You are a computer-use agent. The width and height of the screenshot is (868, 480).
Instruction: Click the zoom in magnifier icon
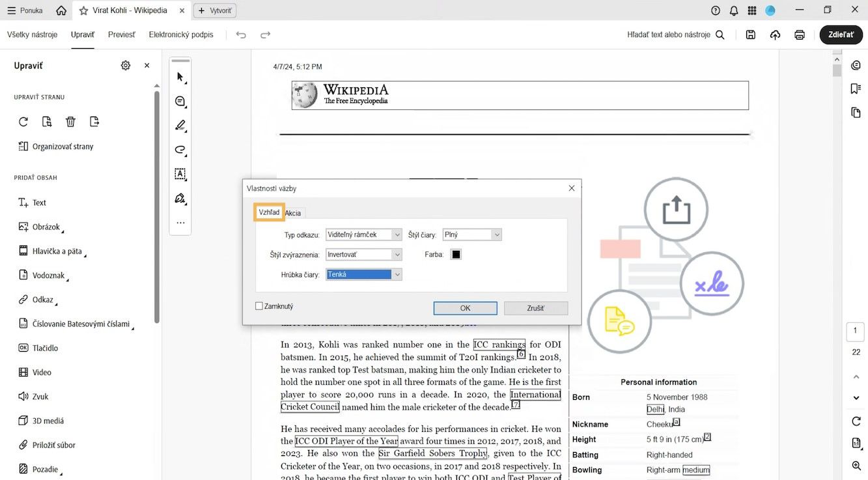point(856,466)
